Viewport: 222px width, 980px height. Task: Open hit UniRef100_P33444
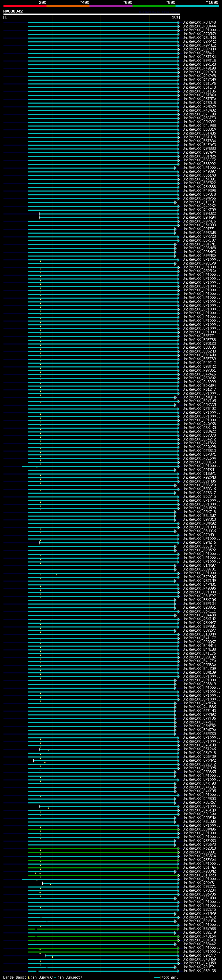tap(199, 26)
